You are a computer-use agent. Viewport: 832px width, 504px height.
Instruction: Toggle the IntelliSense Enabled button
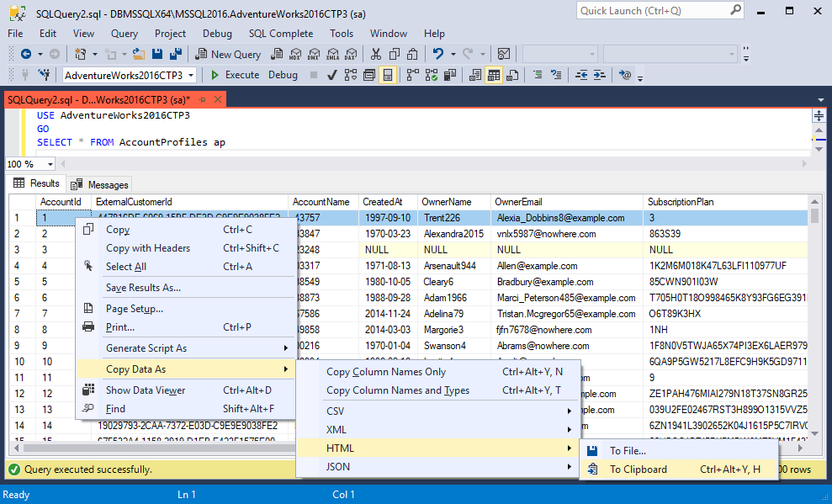pyautogui.click(x=388, y=76)
